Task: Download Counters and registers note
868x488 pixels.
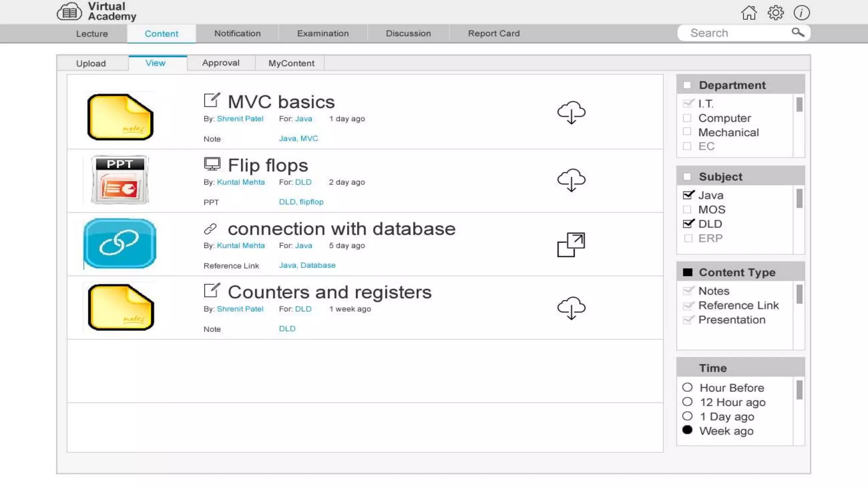Action: (571, 308)
